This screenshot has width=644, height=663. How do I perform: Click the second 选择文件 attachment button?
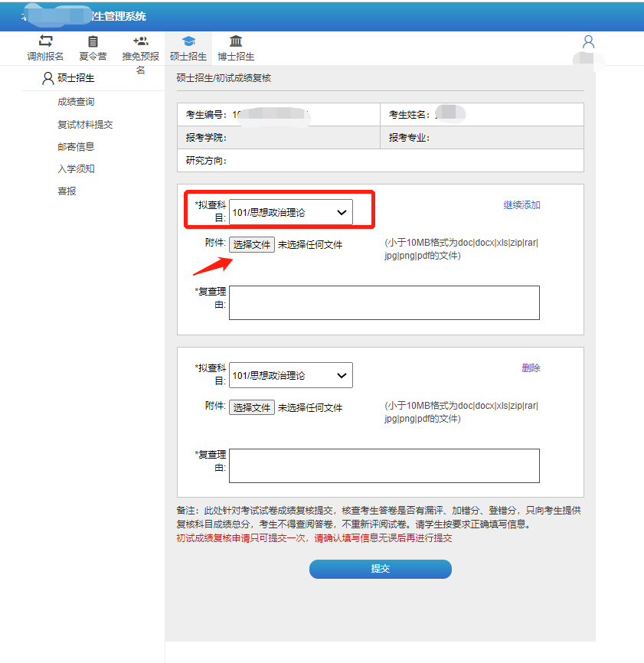coord(252,407)
